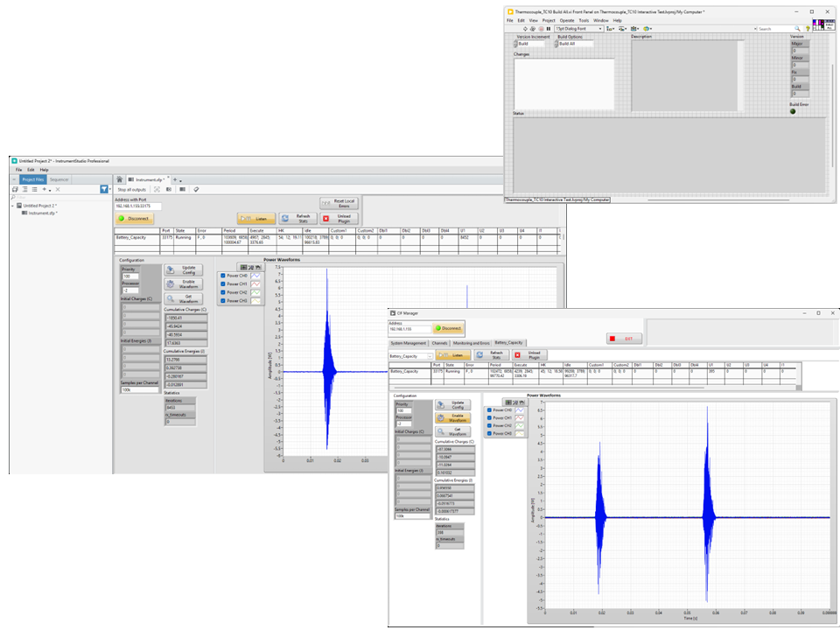This screenshot has height=630, width=840.
Task: Click Power CH1 red plot swatch in InstrumentStudio
Action: pos(255,283)
